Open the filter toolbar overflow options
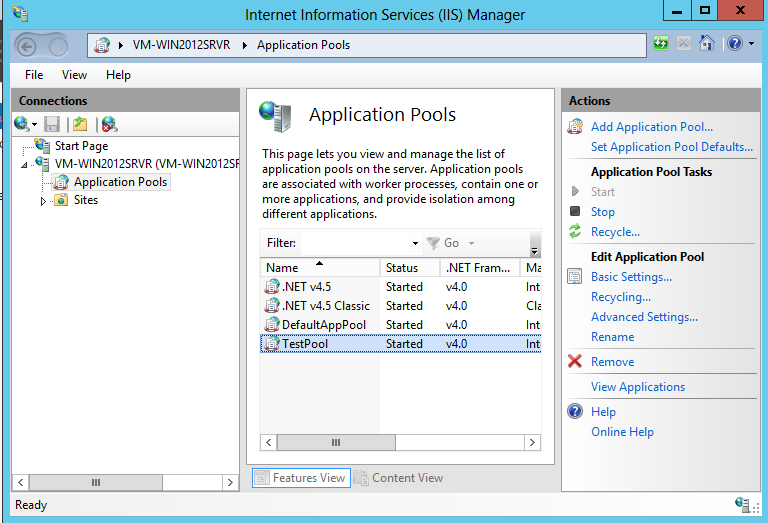This screenshot has width=768, height=523. 535,251
